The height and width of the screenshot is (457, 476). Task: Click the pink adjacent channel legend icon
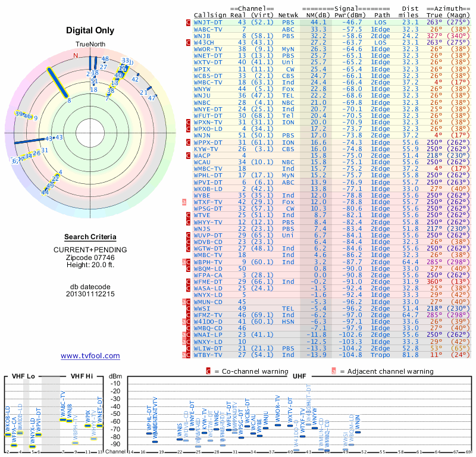[x=334, y=371]
